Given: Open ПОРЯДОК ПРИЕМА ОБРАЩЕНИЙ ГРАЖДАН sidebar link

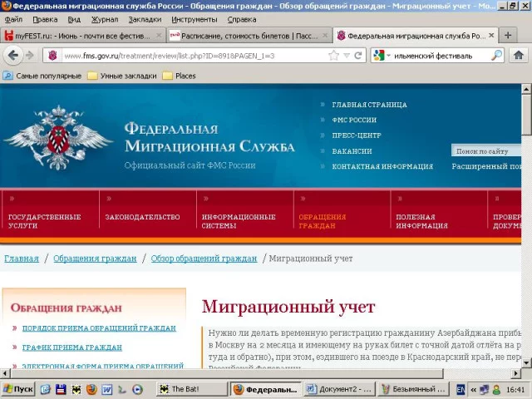Looking at the screenshot, I should (99, 328).
